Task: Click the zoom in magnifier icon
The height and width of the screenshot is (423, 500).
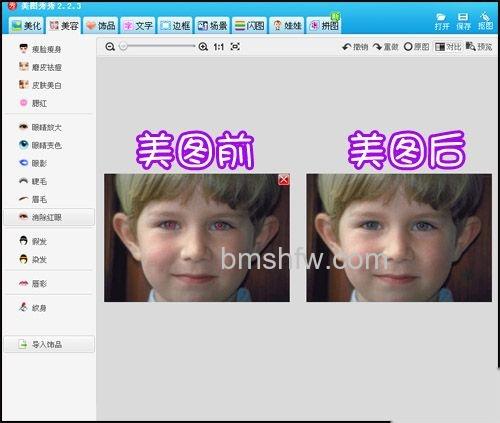Action: [x=203, y=47]
